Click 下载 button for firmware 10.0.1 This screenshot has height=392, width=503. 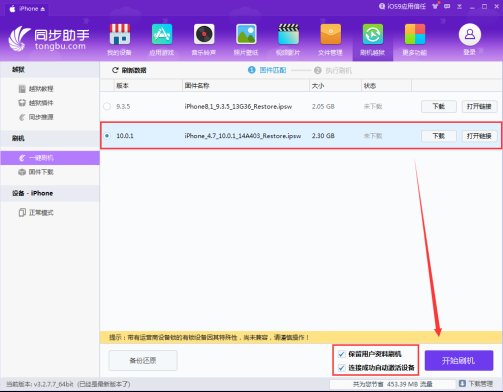point(439,136)
